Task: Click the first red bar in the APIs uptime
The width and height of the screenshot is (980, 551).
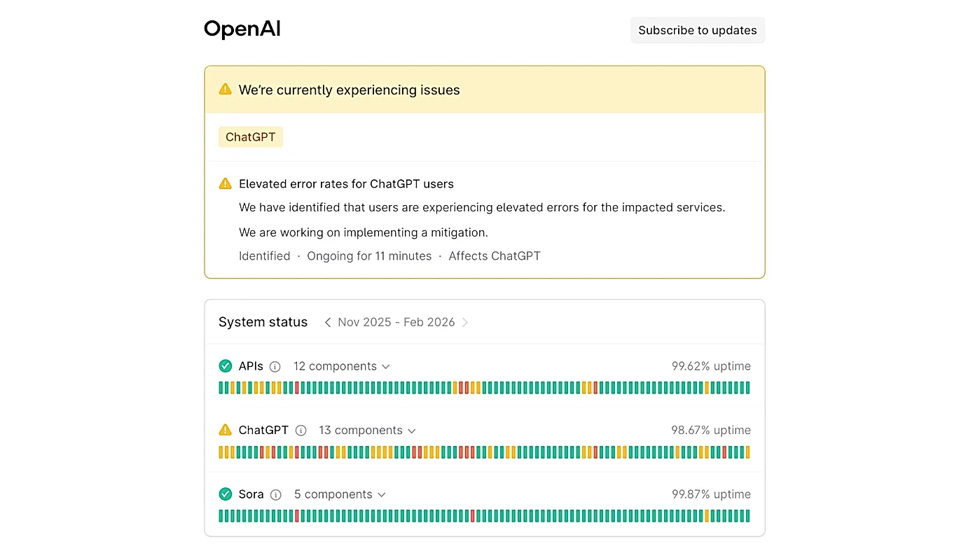Action: (x=297, y=388)
